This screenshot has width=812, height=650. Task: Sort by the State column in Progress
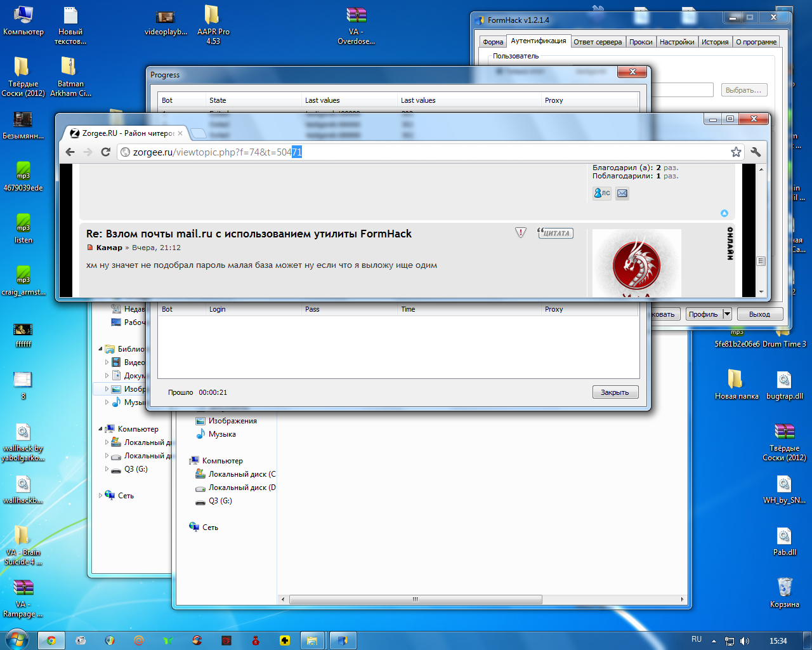[x=254, y=100]
